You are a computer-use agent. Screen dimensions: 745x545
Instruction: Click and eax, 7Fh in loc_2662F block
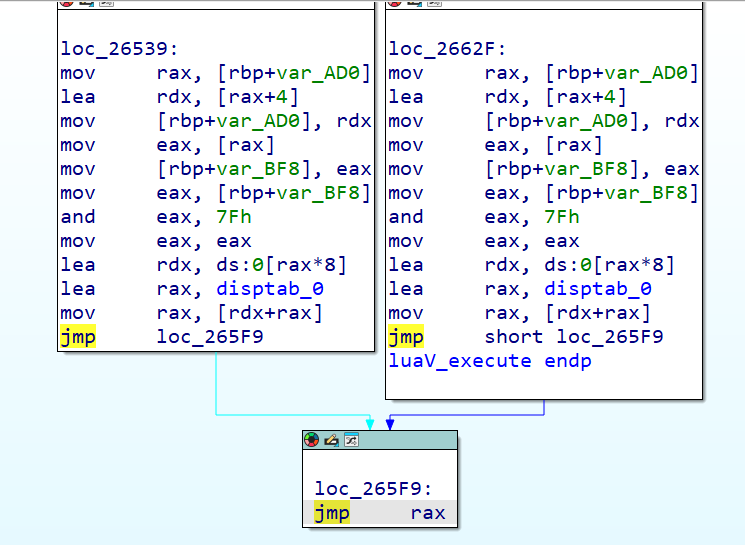484,217
